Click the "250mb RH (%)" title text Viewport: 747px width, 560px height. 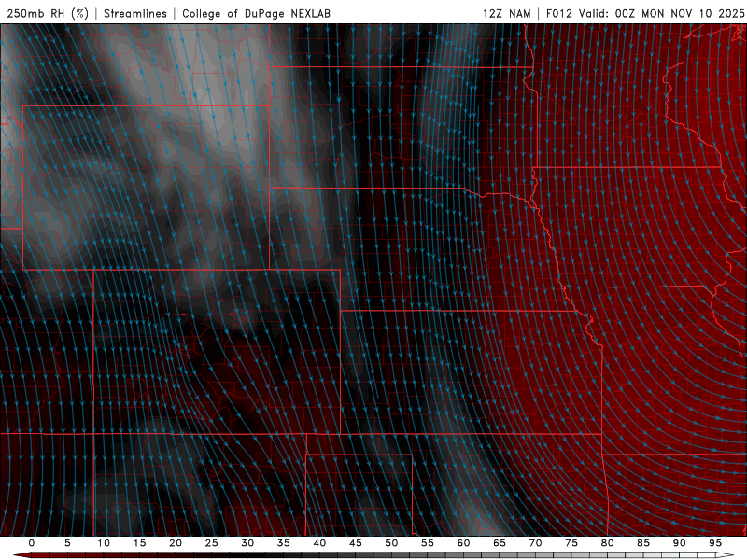pos(48,13)
